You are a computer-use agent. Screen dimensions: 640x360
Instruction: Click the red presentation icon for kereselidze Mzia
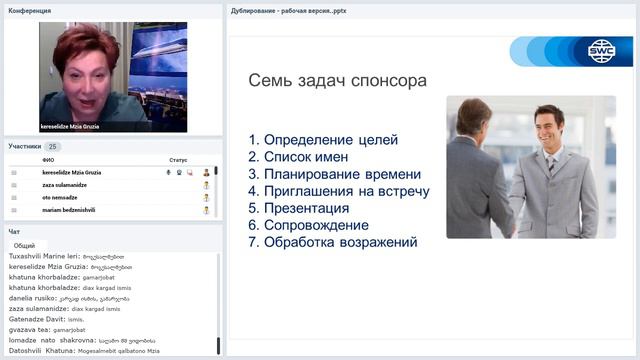click(x=190, y=173)
